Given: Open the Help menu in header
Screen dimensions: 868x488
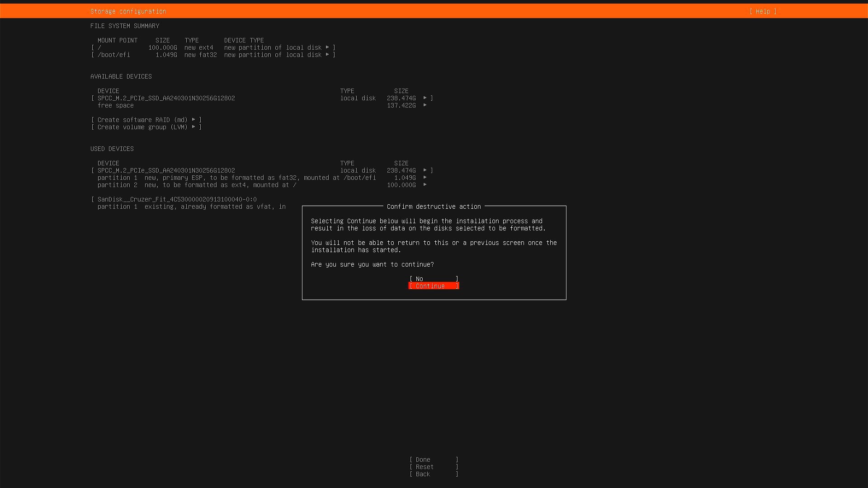Looking at the screenshot, I should click(763, 11).
